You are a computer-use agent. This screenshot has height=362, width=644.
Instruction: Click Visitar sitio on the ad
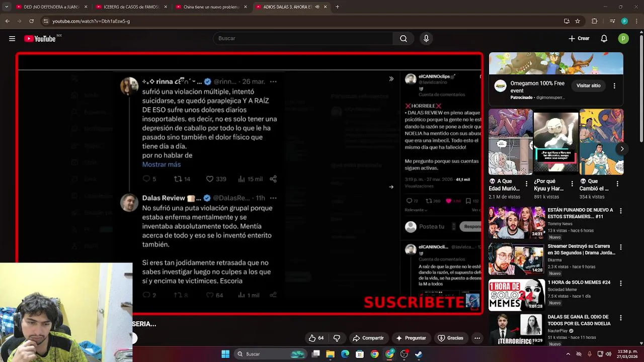[588, 86]
